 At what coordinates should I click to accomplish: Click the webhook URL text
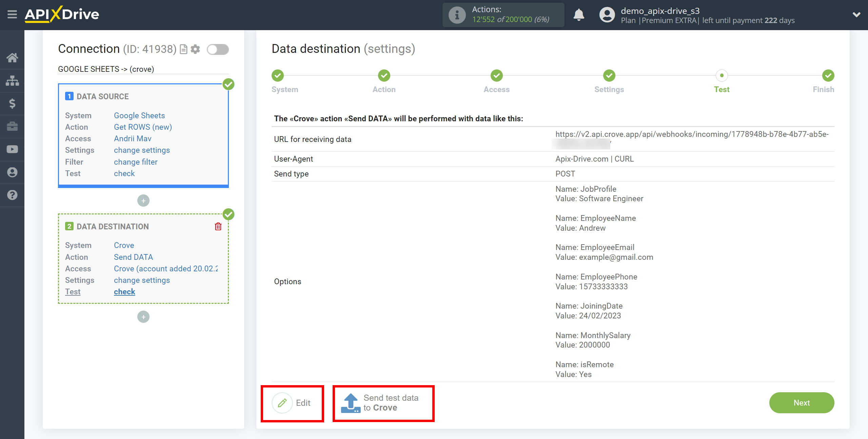click(692, 134)
